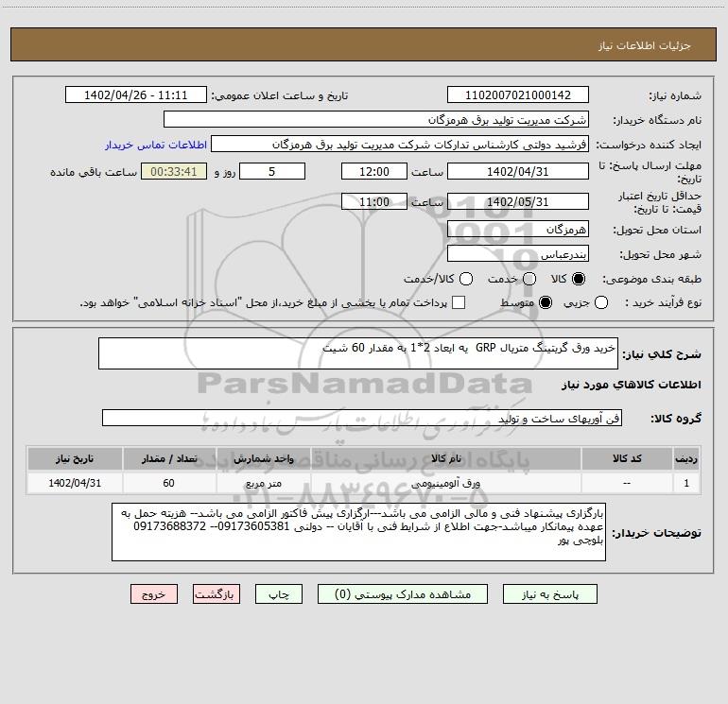
Task: Select the جزیی purchase type radio
Action: tap(600, 302)
